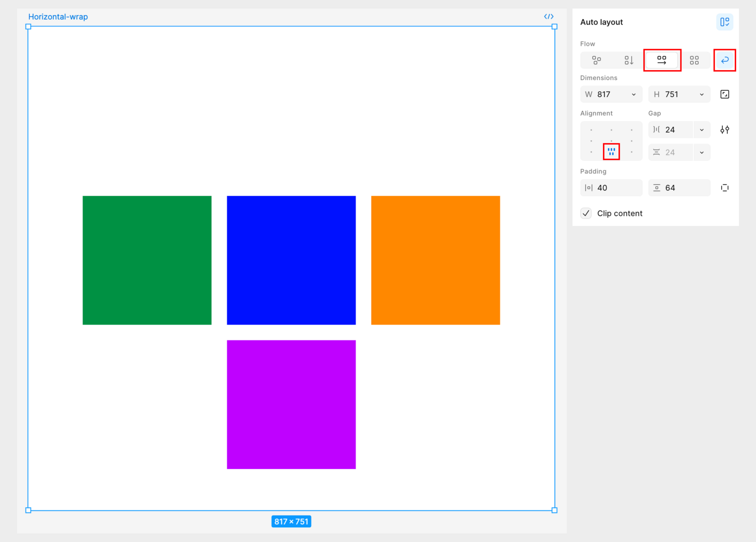This screenshot has width=756, height=542.
Task: Open the Auto layout options icon
Action: click(x=724, y=22)
